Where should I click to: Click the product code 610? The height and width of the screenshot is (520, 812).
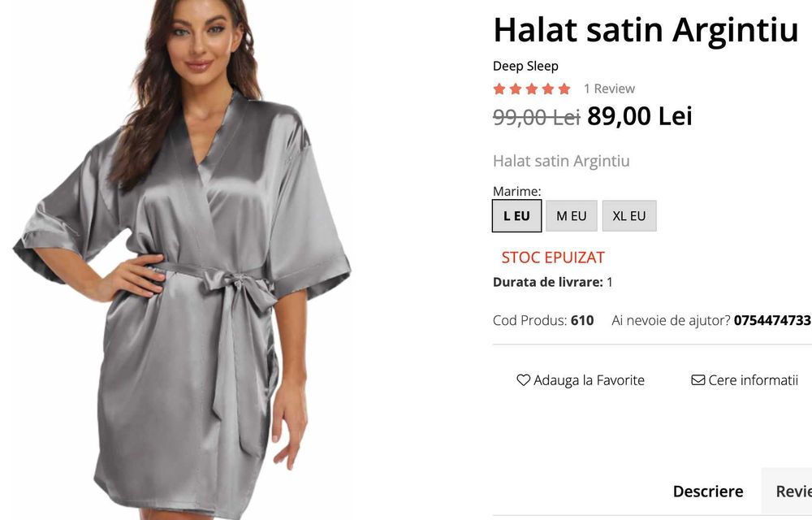point(582,320)
